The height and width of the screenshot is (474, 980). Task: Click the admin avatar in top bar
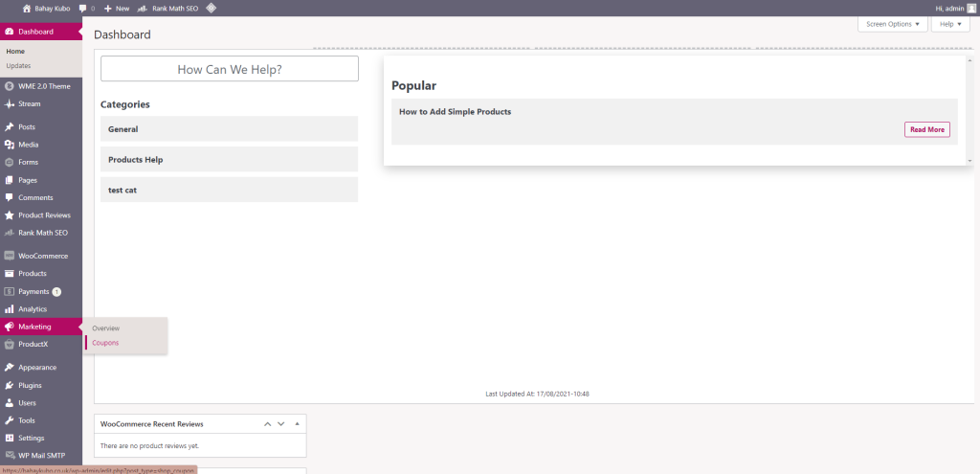click(x=970, y=8)
